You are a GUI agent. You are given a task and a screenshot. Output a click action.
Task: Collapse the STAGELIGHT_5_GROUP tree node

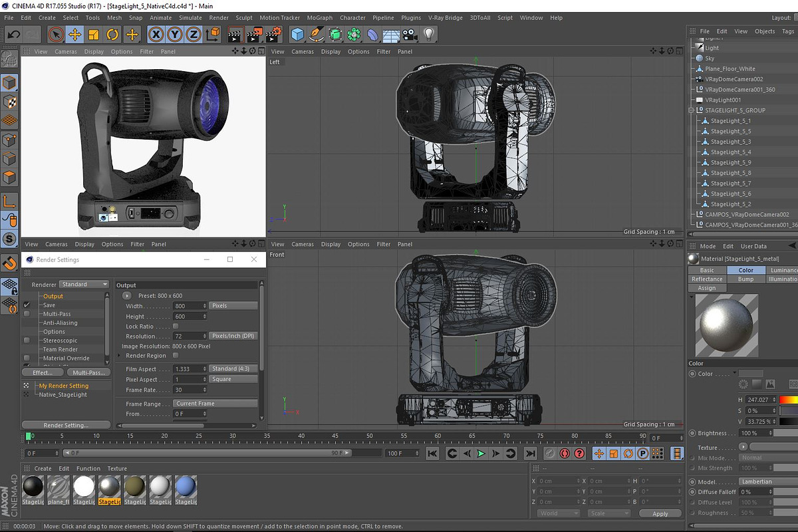692,110
